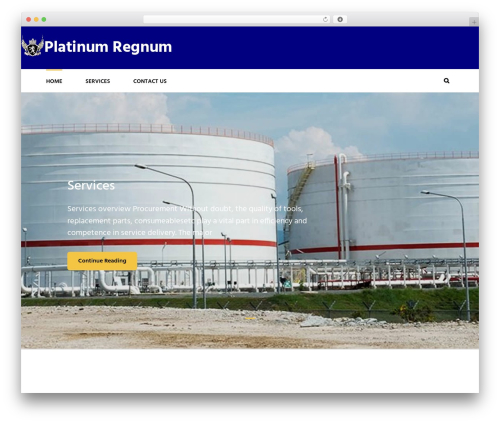This screenshot has width=500, height=423.
Task: Open the site search magnifier icon
Action: [x=446, y=81]
